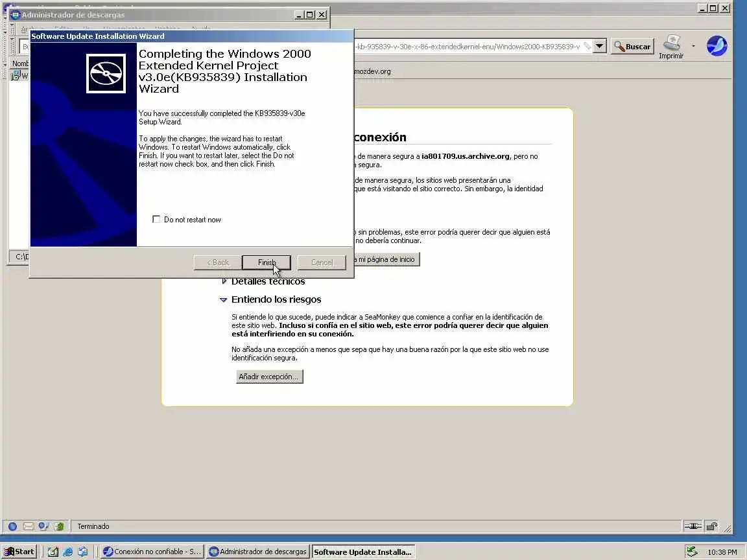Image resolution: width=747 pixels, height=560 pixels.
Task: Click the tag icon in the address bar
Action: tap(587, 47)
